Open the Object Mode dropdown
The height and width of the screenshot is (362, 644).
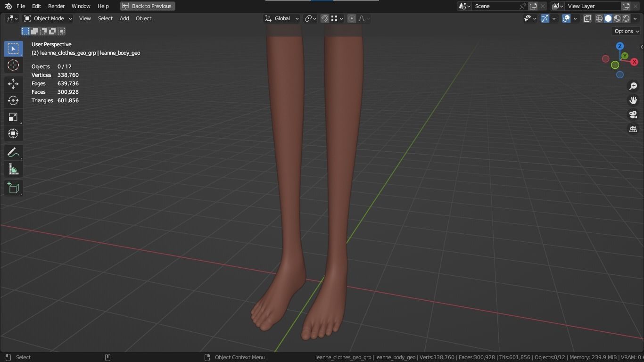click(48, 18)
